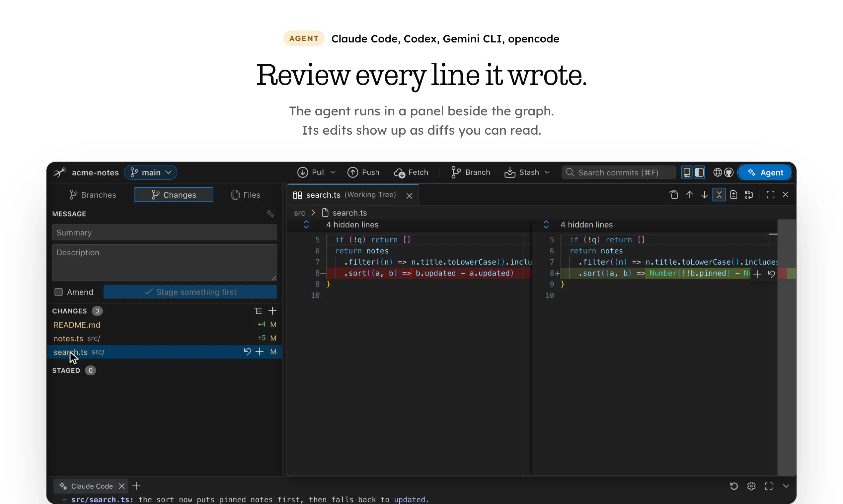Open the main branch dropdown
This screenshot has width=843, height=504.
[151, 172]
